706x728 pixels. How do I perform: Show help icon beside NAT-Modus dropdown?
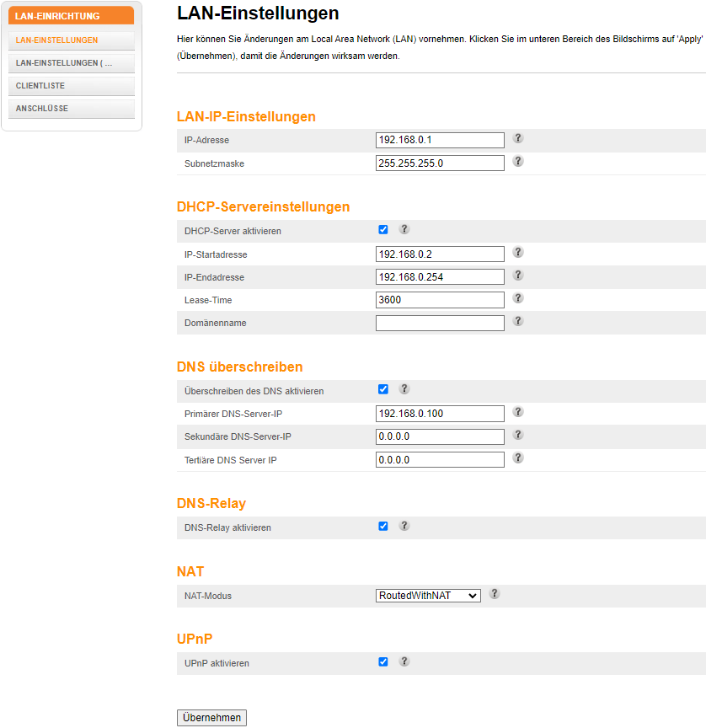[495, 593]
